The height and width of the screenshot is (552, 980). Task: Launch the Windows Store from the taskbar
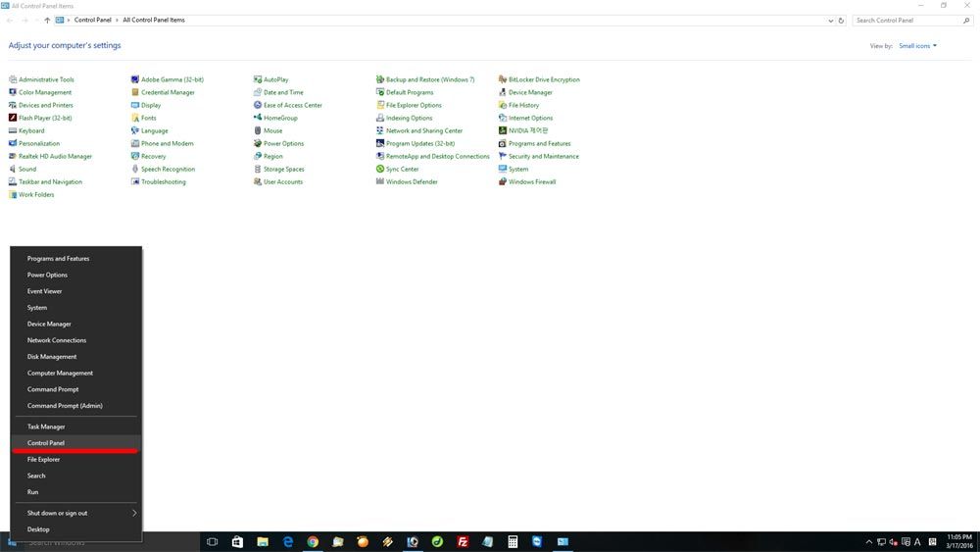coord(237,541)
